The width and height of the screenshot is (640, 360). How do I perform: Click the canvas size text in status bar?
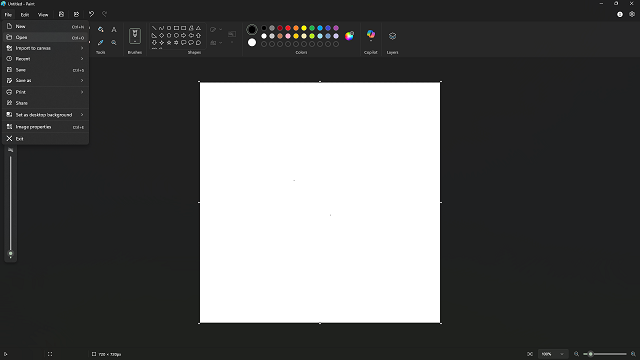tap(110, 354)
